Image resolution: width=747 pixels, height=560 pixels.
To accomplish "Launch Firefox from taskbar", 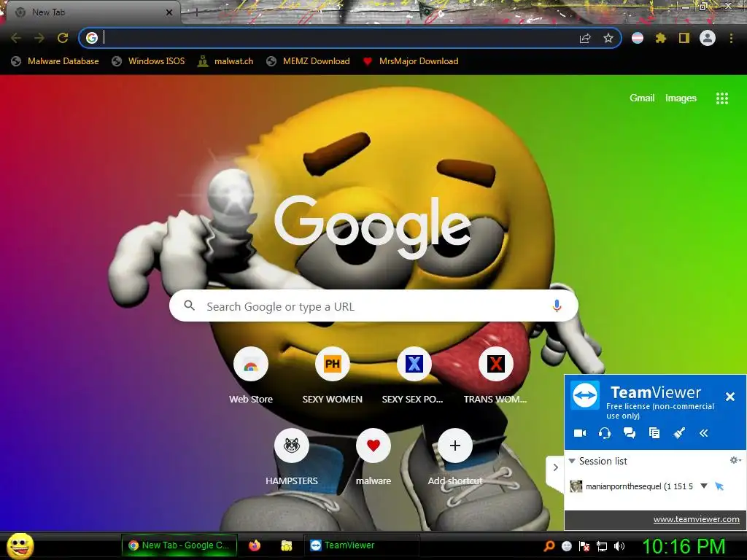I will point(255,545).
